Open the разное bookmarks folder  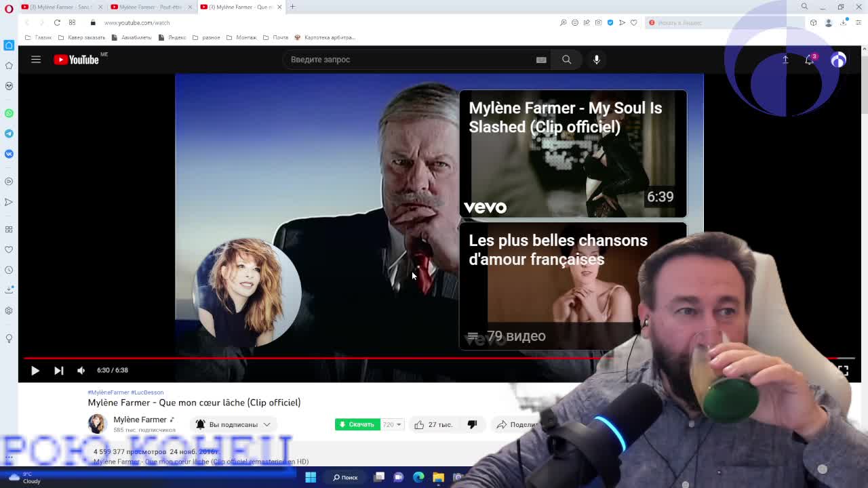[x=207, y=37]
